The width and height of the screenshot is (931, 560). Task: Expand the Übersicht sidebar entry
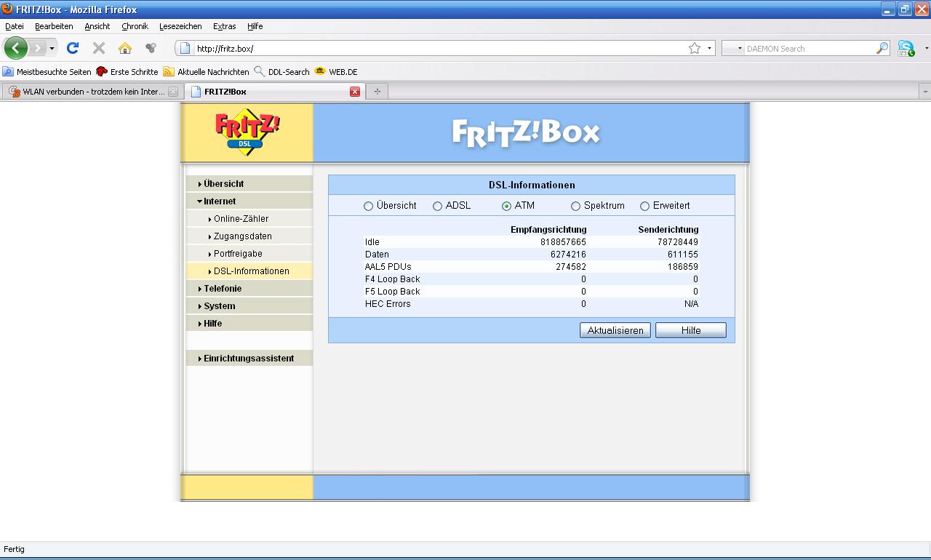click(249, 184)
